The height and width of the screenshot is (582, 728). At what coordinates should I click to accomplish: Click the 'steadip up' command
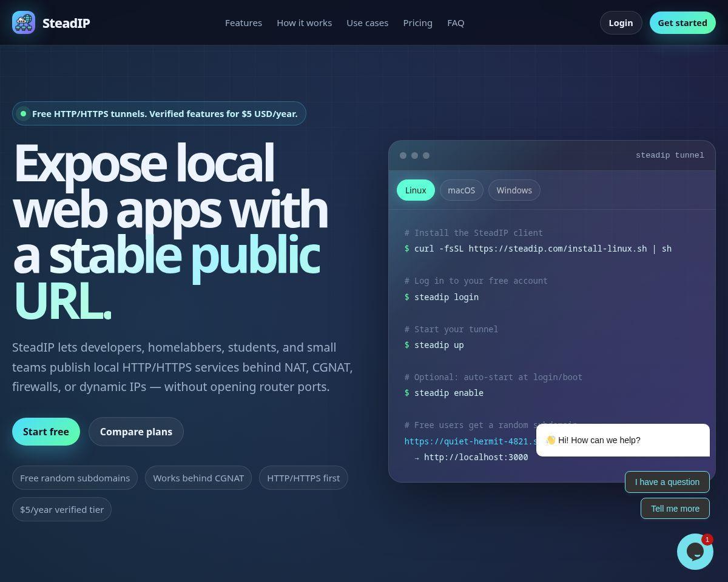(434, 345)
